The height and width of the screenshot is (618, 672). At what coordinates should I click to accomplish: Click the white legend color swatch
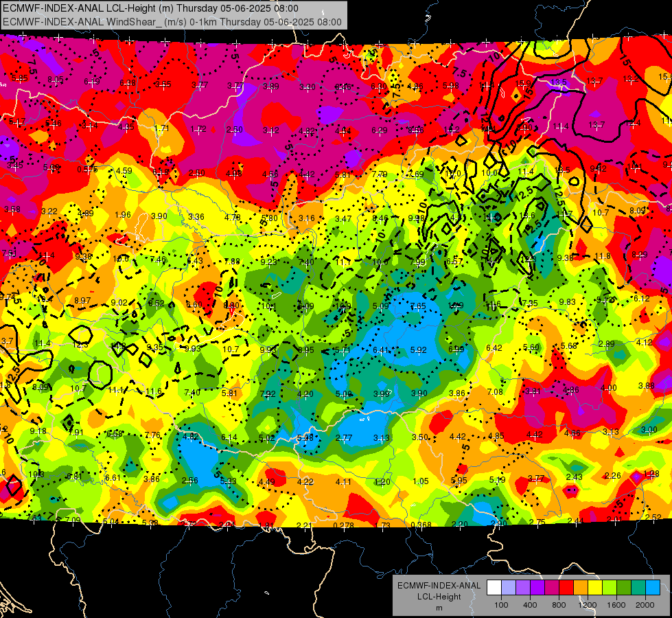click(494, 588)
